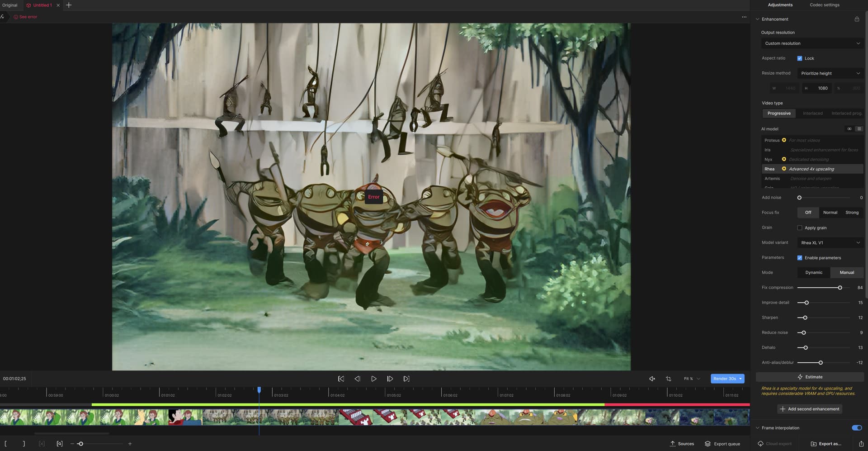Image resolution: width=868 pixels, height=451 pixels.
Task: Add a new tab with plus icon
Action: click(x=69, y=5)
